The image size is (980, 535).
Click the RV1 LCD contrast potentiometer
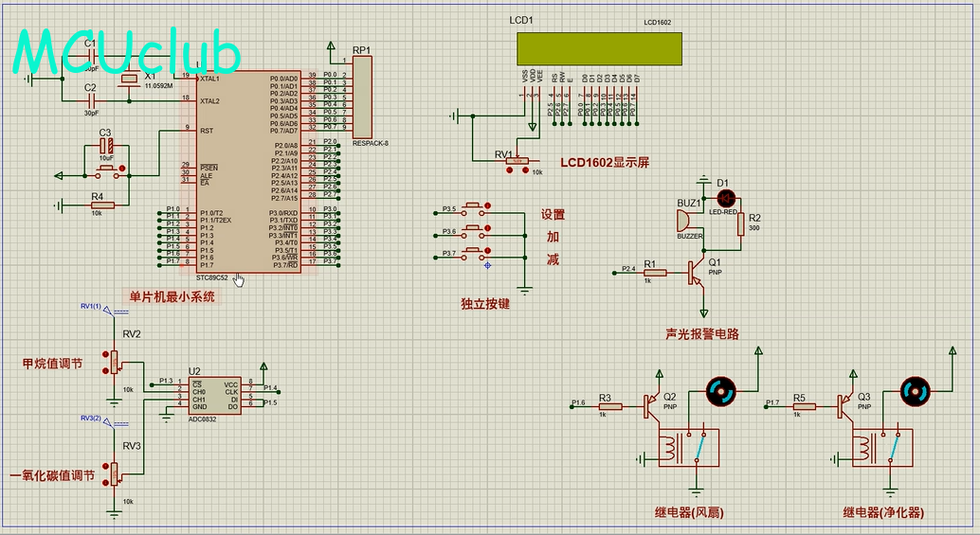(517, 161)
